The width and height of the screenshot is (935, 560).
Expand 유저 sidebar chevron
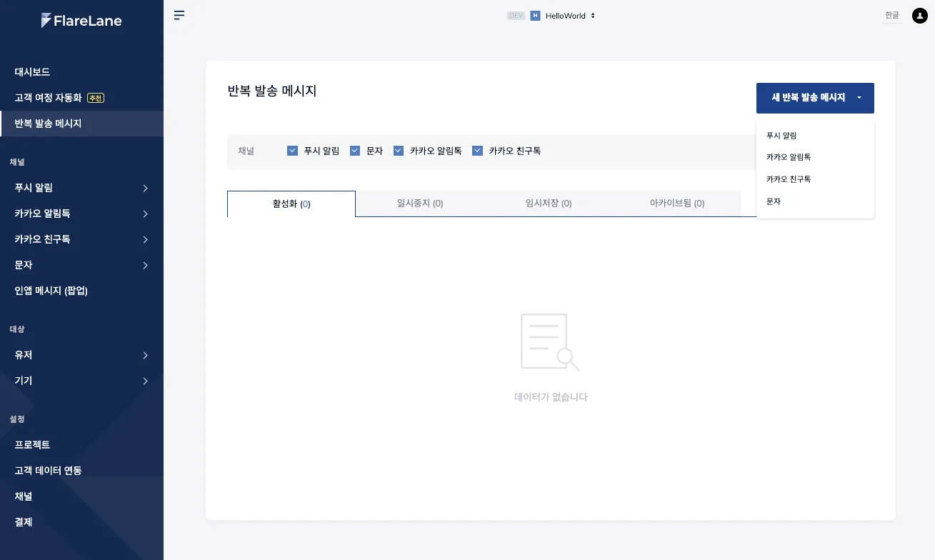(x=145, y=355)
